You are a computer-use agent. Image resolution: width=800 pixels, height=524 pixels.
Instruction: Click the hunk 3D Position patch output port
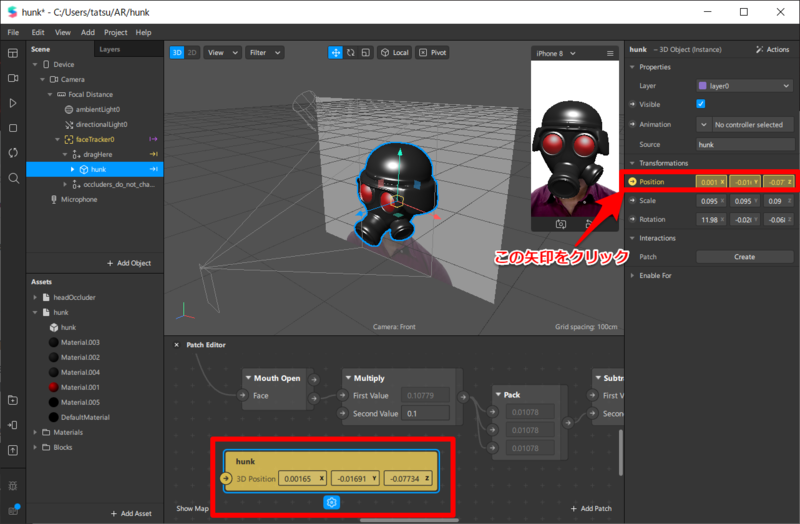click(226, 479)
